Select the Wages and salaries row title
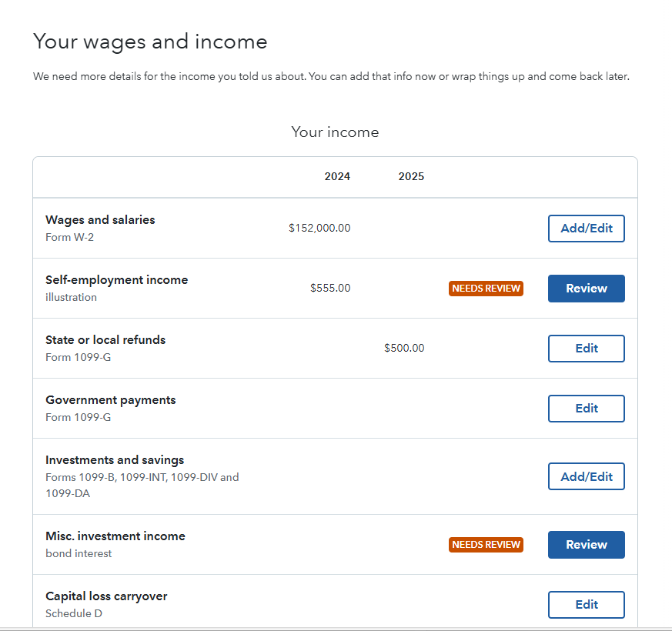The image size is (672, 631). 100,220
